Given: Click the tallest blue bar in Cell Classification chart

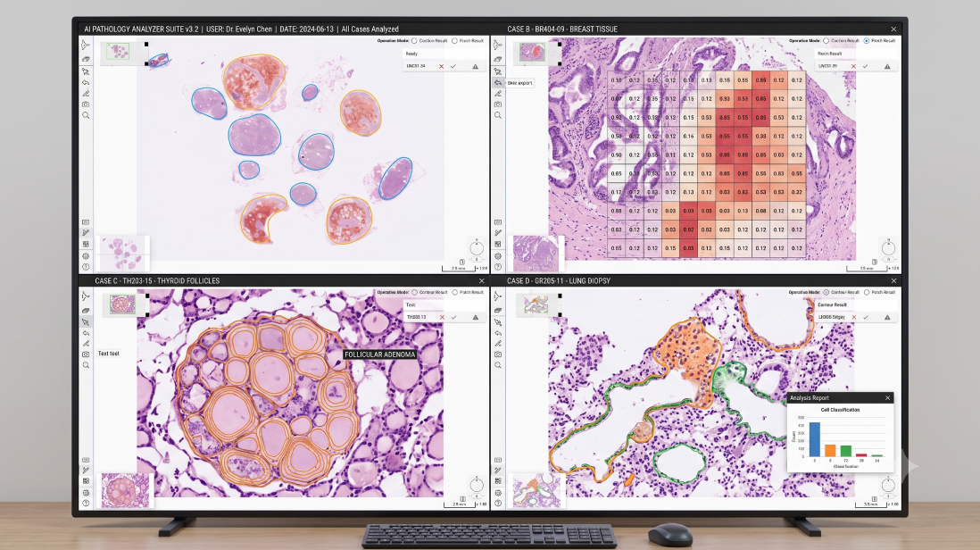Looking at the screenshot, I should click(814, 438).
